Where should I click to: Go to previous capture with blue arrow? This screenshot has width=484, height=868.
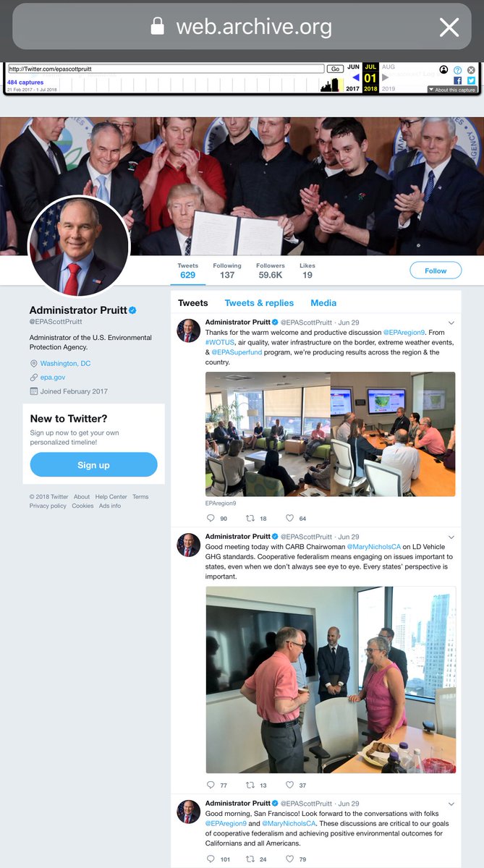(x=355, y=77)
